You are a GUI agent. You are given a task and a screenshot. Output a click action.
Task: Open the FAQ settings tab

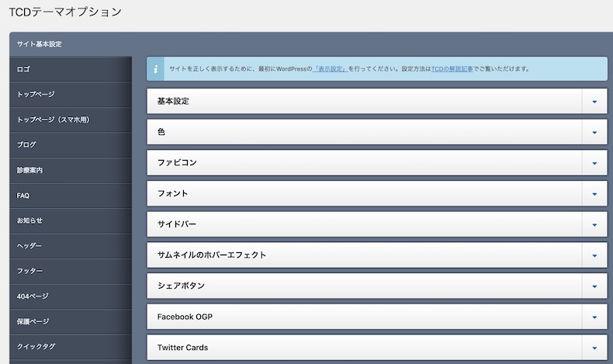[x=71, y=196]
